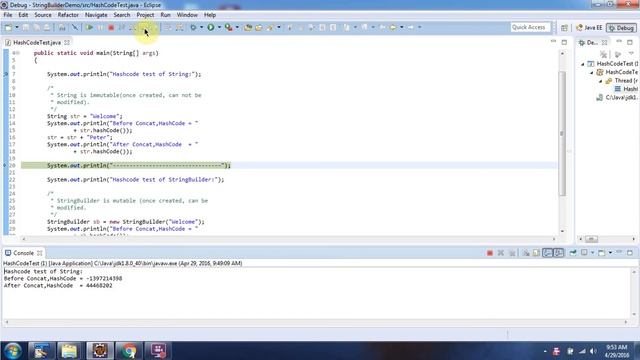Open the Help menu

210,15
